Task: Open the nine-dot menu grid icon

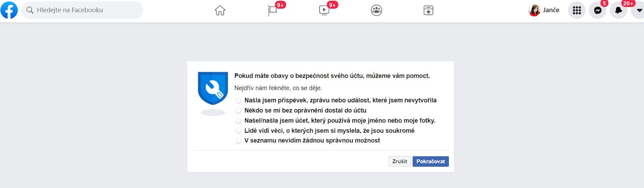Action: click(x=577, y=10)
